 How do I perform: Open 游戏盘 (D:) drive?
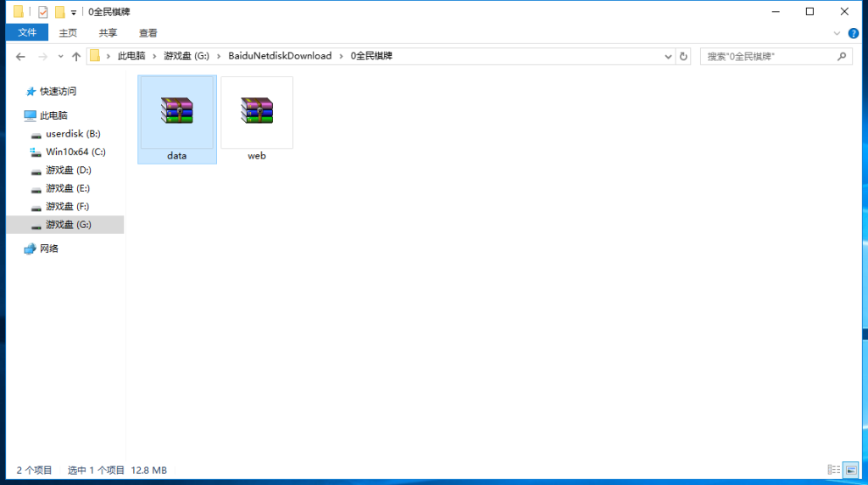coord(68,170)
